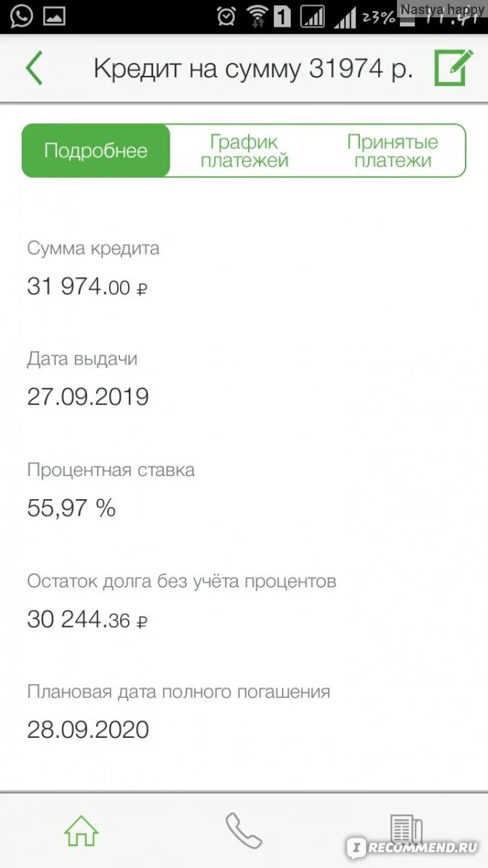This screenshot has height=868, width=488.
Task: Tap the Wi-Fi status icon
Action: [257, 15]
